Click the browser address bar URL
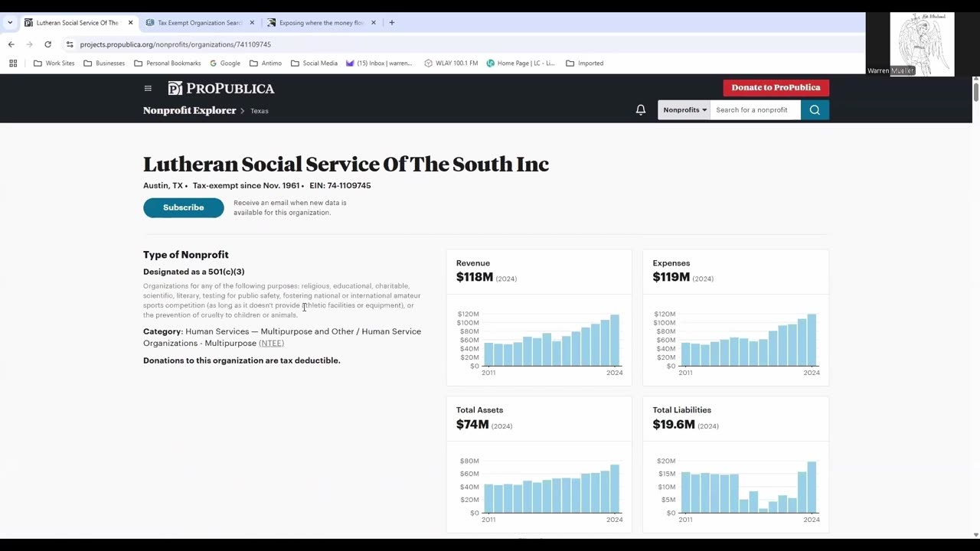 175,44
